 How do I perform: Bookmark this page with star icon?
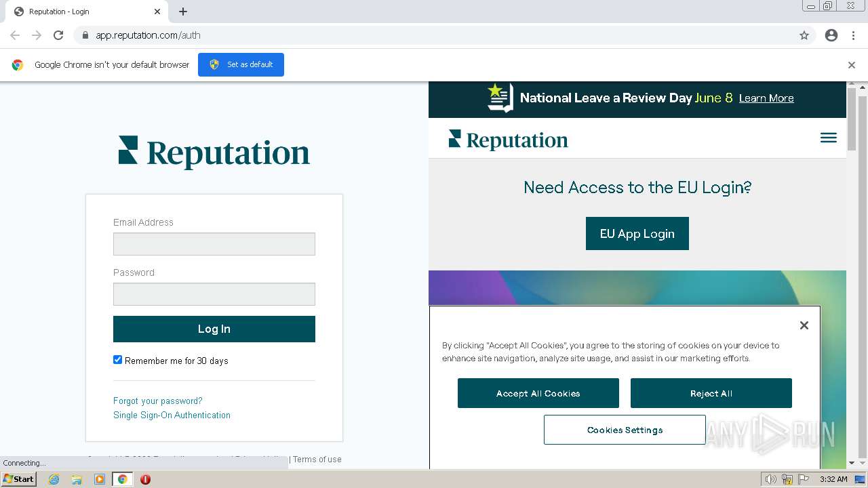click(x=804, y=35)
